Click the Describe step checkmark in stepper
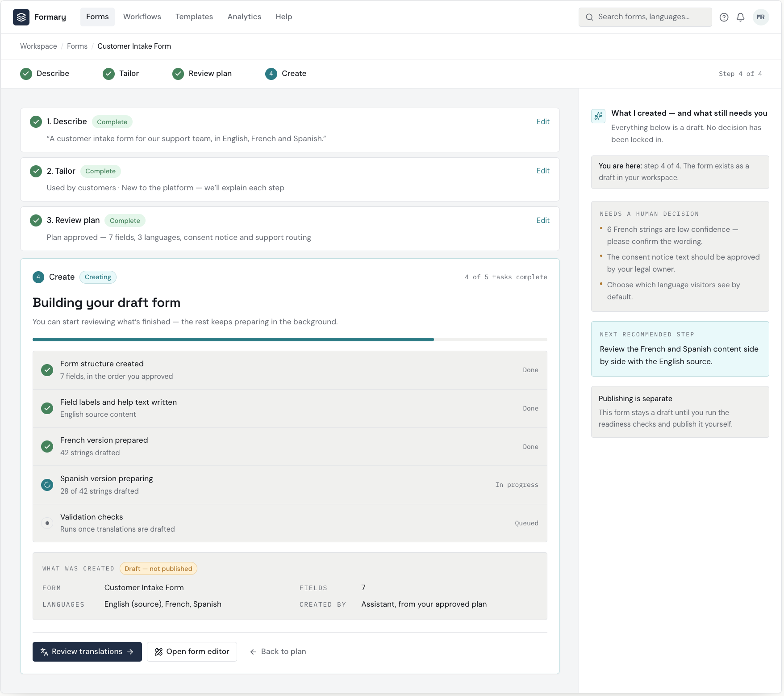The width and height of the screenshot is (784, 696). coord(26,74)
